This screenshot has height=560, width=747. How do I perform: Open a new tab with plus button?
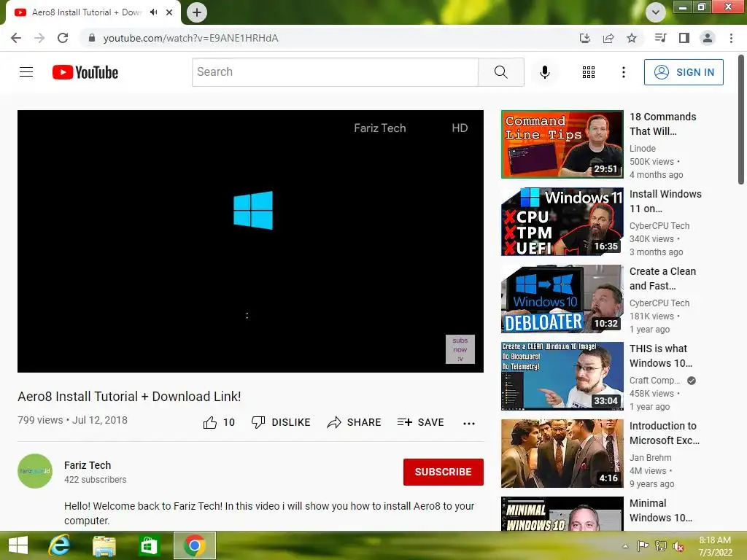196,12
